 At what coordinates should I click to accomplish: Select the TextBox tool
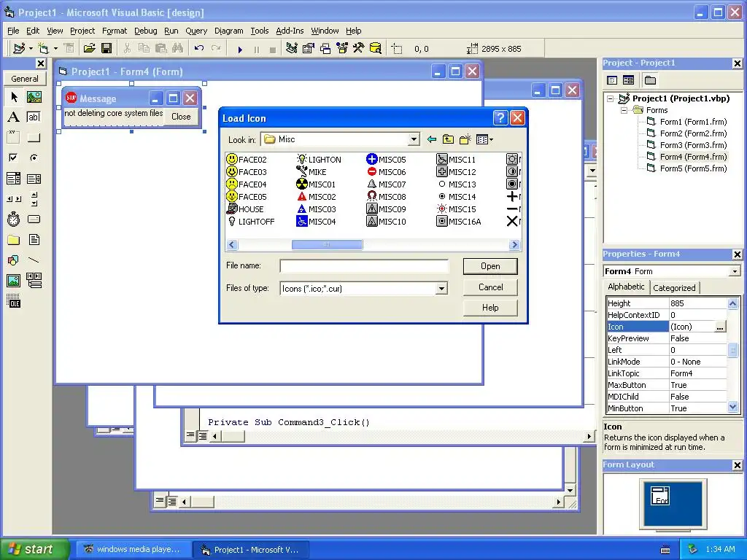(34, 117)
